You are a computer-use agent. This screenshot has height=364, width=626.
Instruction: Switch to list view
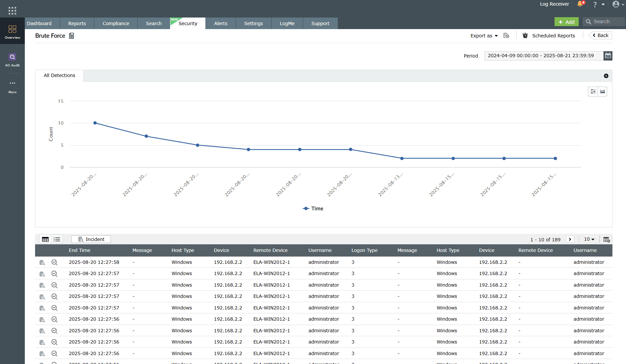[57, 239]
